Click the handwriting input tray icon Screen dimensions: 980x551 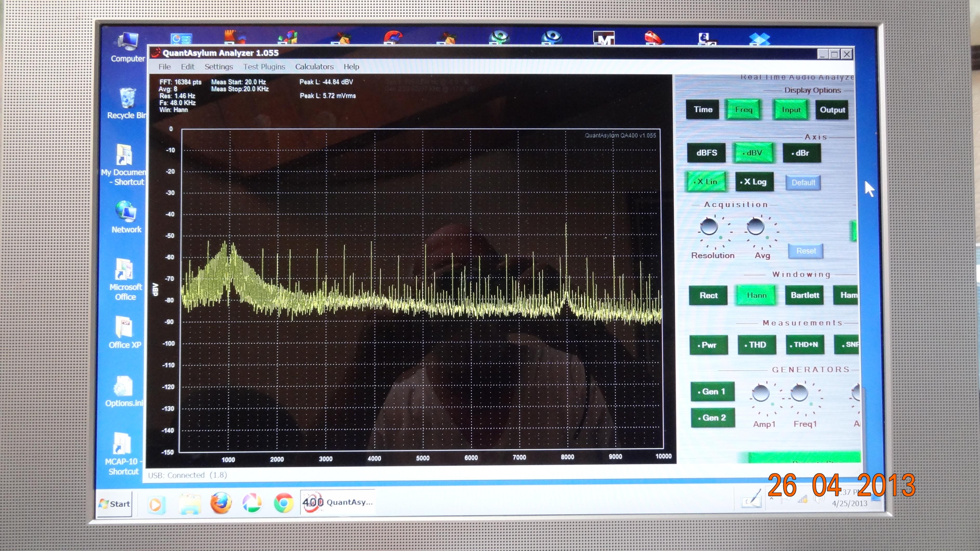[751, 499]
